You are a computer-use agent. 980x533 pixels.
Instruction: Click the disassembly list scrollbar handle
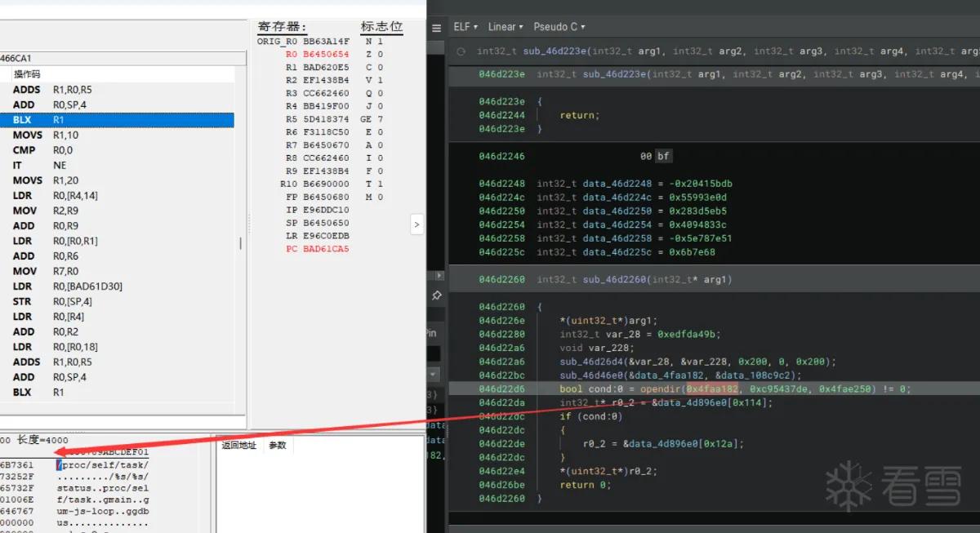[x=239, y=243]
